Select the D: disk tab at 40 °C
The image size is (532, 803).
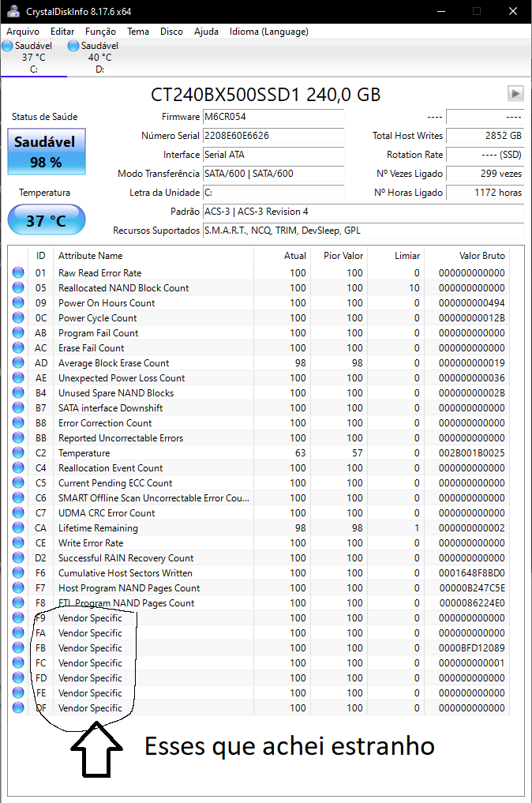(99, 58)
